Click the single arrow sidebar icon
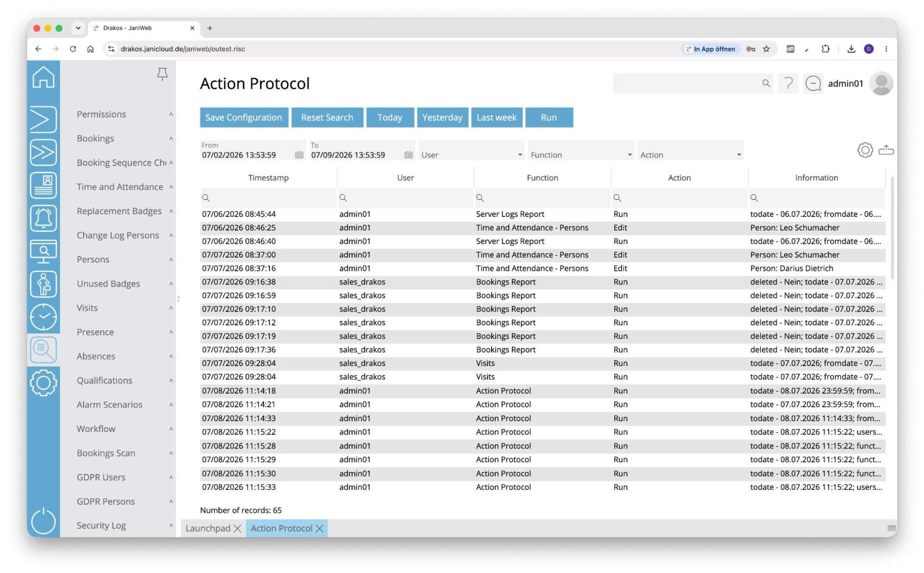This screenshot has width=924, height=573. click(x=43, y=119)
